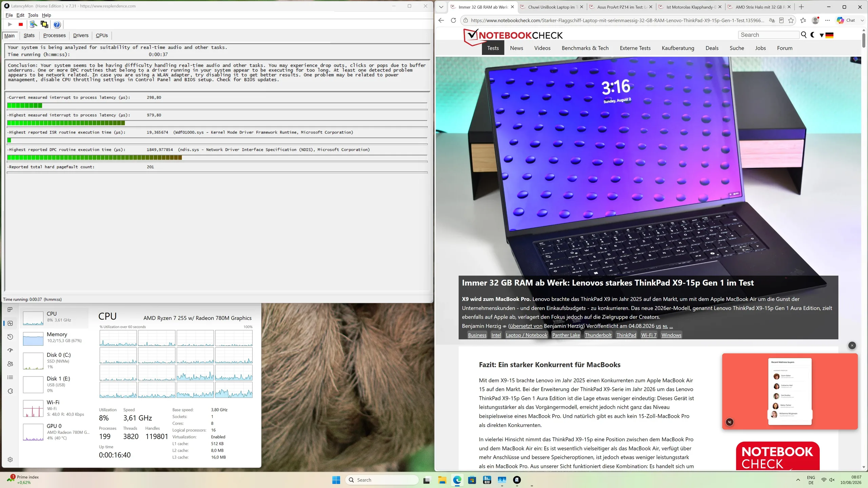Screen dimensions: 868x488
Task: Open the Processes page in Task Manager sidebar
Action: pos(10,309)
